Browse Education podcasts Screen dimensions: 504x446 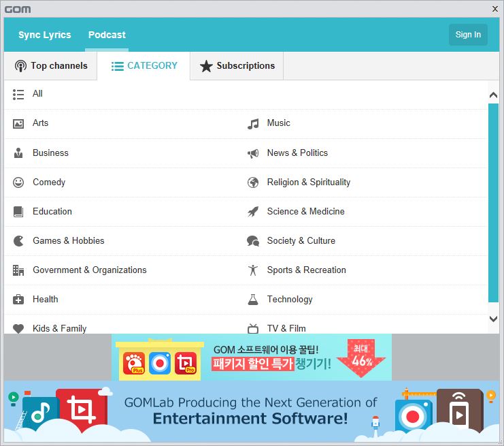(x=52, y=211)
